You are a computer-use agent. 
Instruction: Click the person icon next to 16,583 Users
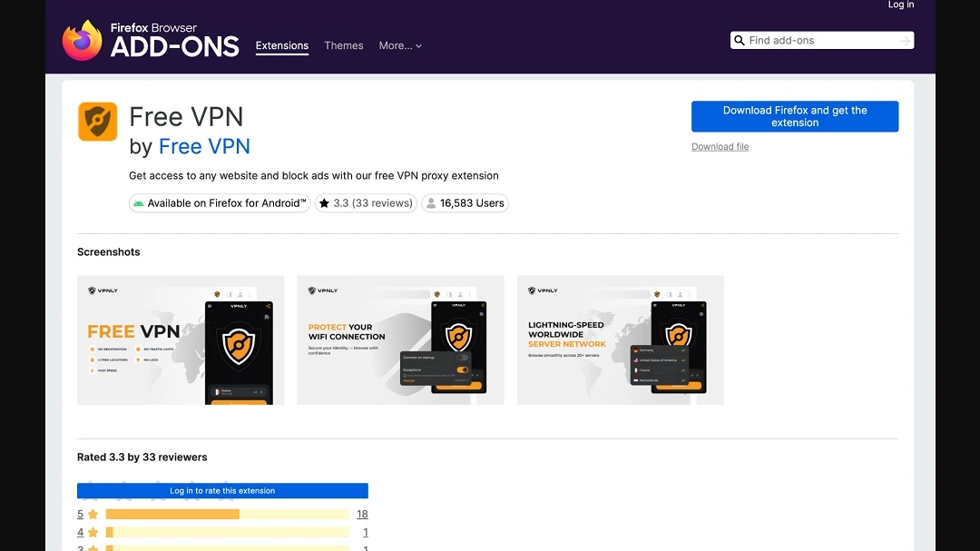point(431,203)
